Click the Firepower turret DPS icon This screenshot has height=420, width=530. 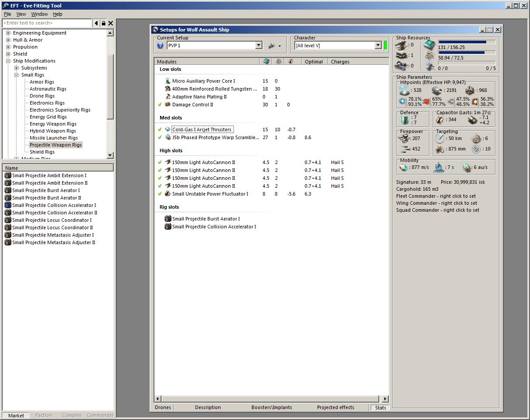(x=404, y=138)
